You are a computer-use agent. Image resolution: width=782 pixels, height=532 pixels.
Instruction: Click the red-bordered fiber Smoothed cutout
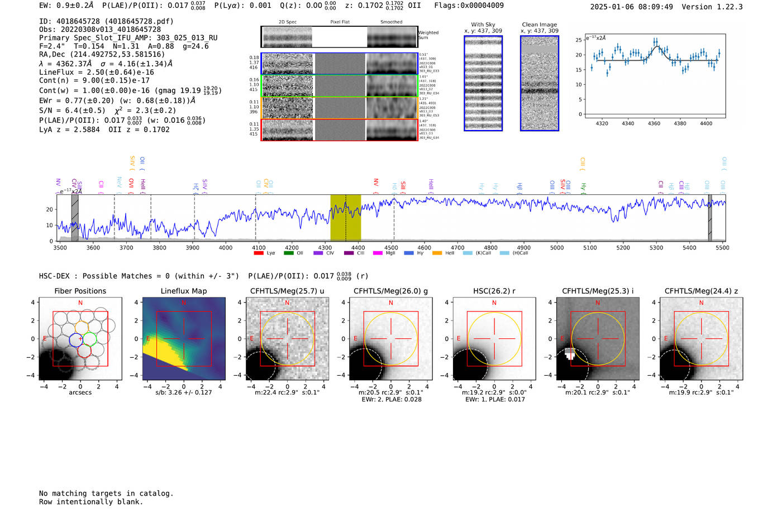coord(392,130)
